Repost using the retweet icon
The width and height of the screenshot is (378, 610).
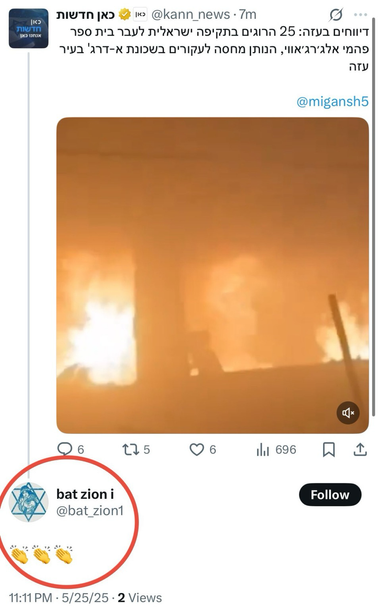coord(130,450)
